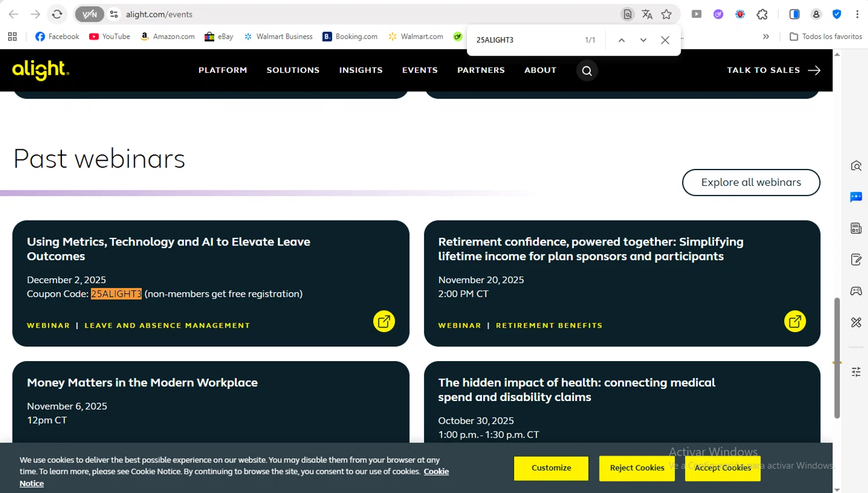Open the PARTNERS menu
868x493 pixels.
481,70
